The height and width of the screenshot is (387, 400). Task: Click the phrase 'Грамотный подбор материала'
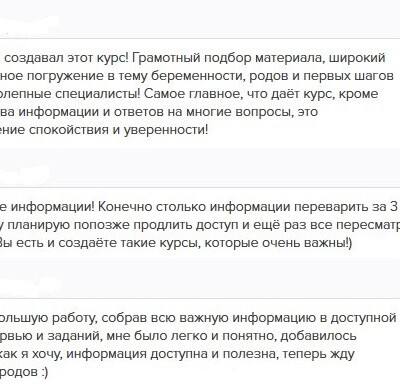pyautogui.click(x=228, y=58)
